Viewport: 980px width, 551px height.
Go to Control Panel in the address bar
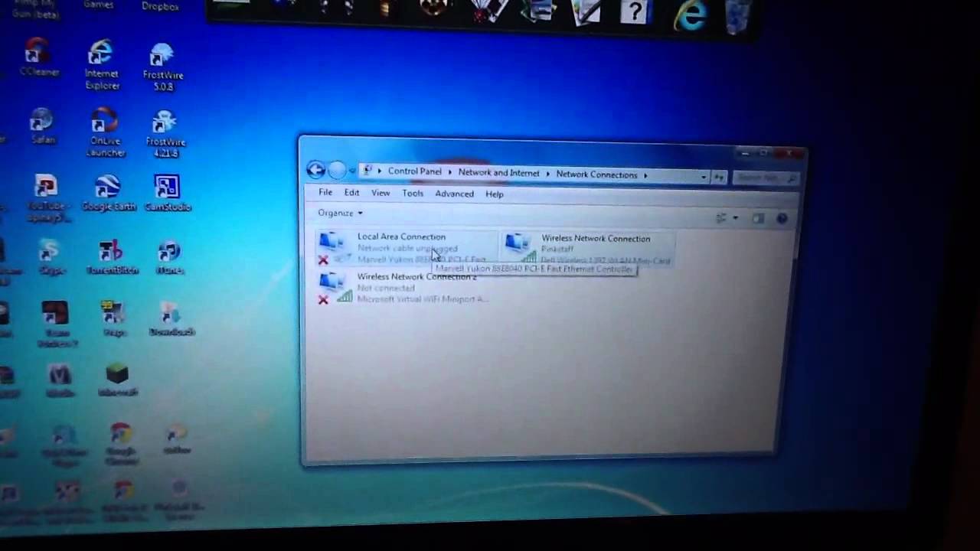pyautogui.click(x=414, y=171)
